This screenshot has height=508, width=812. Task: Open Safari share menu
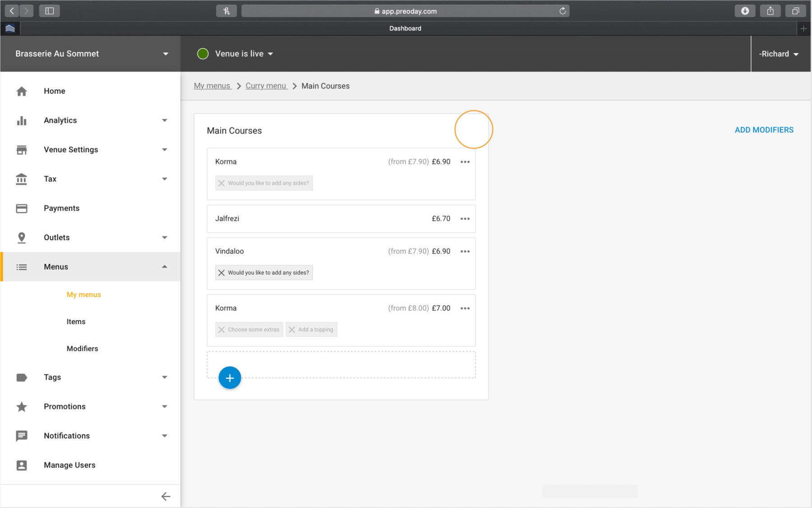[x=770, y=11]
